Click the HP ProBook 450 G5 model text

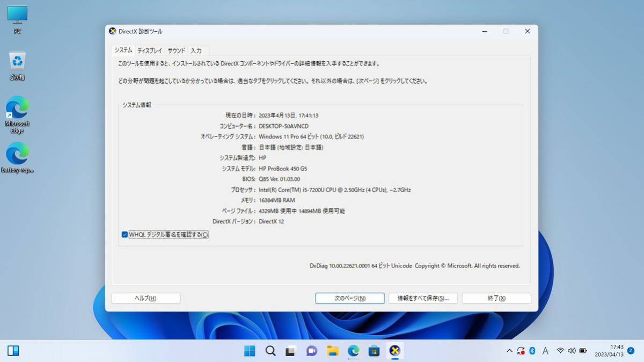pyautogui.click(x=283, y=169)
